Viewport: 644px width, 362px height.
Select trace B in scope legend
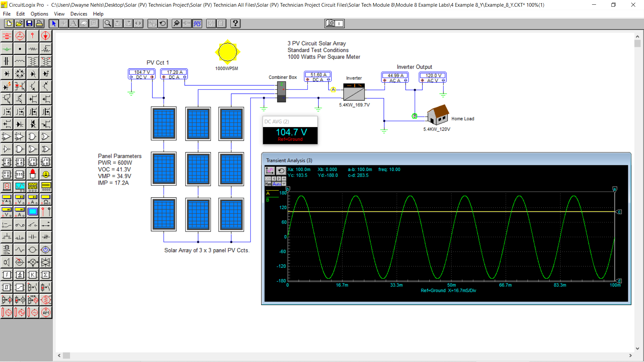pyautogui.click(x=268, y=200)
